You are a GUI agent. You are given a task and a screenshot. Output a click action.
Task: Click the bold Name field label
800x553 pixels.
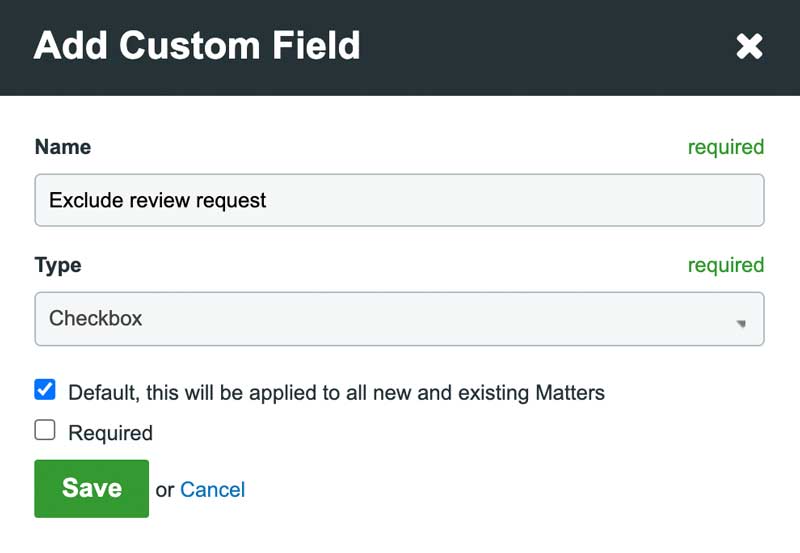[62, 147]
